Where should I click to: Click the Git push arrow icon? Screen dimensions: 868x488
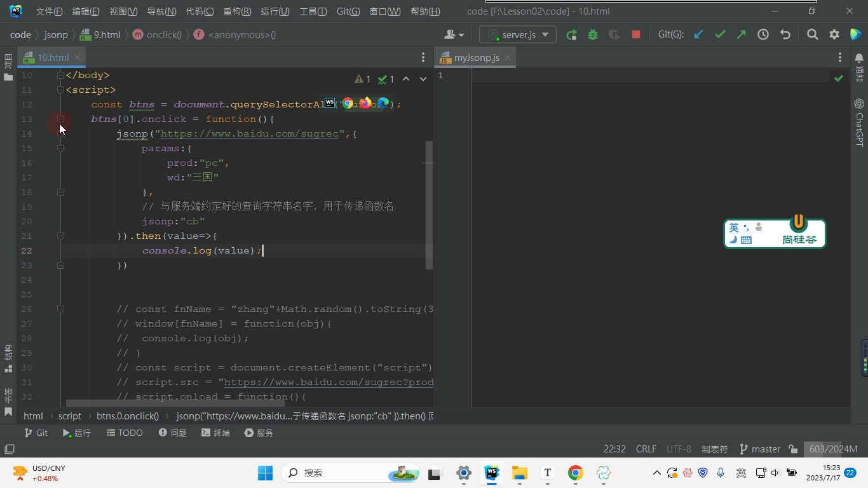tap(742, 35)
